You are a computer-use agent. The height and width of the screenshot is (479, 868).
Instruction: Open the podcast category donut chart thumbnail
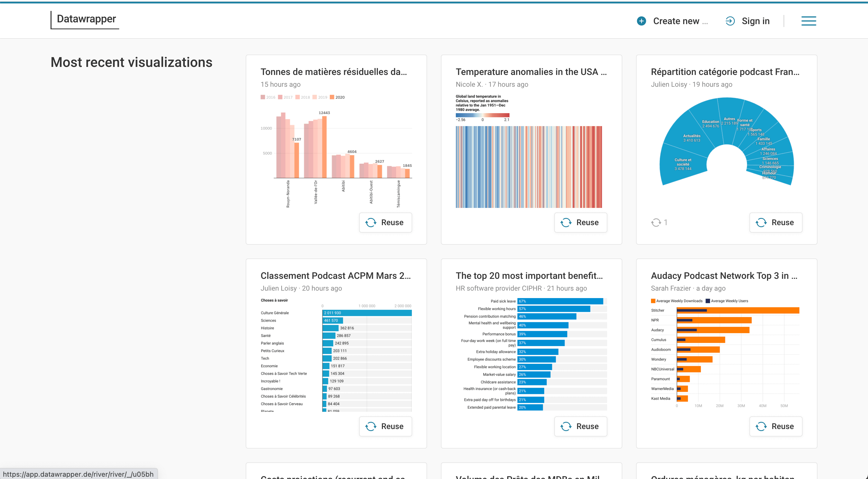[x=726, y=142]
